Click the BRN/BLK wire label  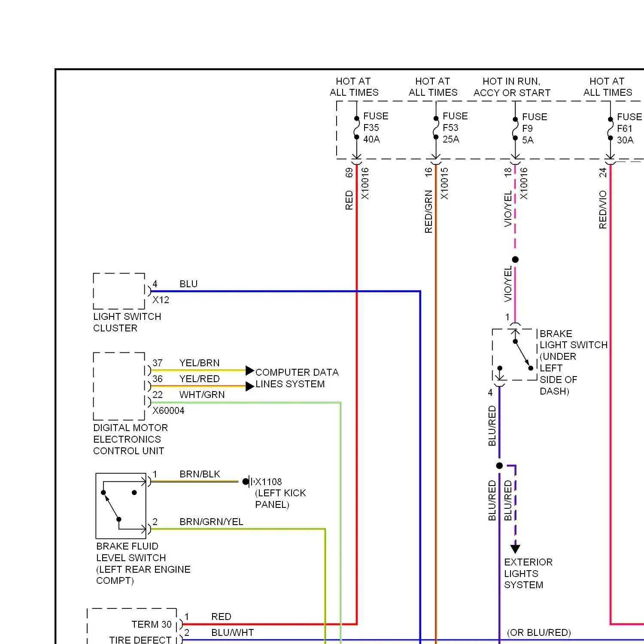click(x=200, y=474)
